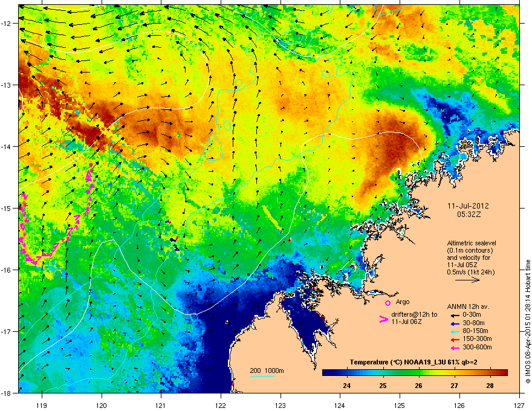
Task: Click the '300-600m' depth label
Action: pos(477,348)
